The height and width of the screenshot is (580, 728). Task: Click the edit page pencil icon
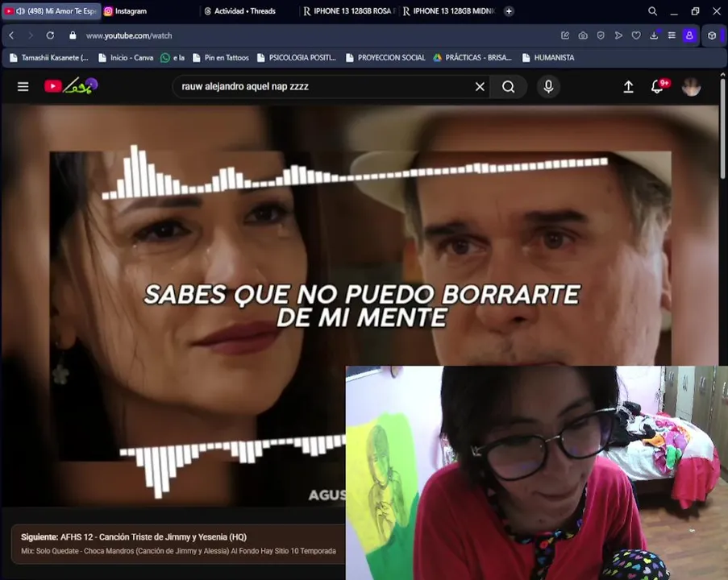point(565,35)
